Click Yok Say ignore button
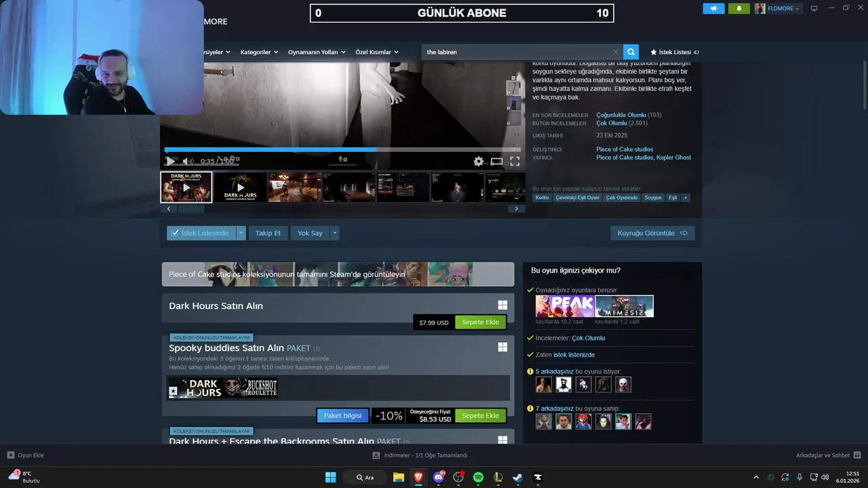Image resolution: width=868 pixels, height=488 pixels. [310, 233]
